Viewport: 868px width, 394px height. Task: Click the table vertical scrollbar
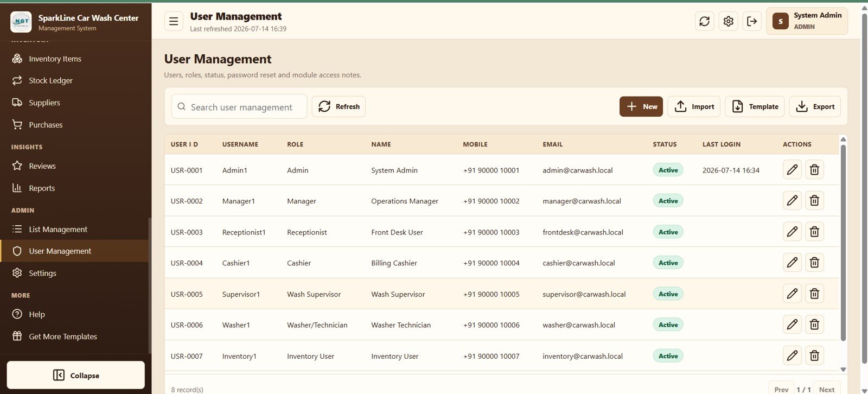[x=843, y=243]
